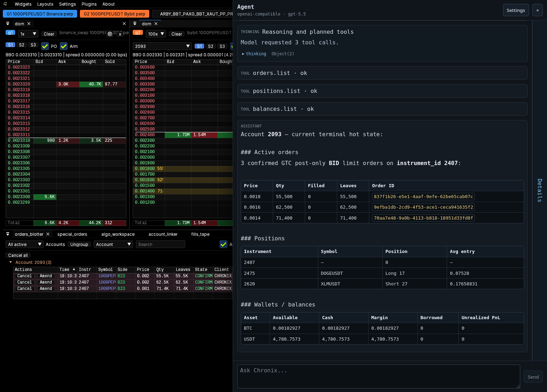
Task: Click Clear in the left dom panel
Action: [x=49, y=34]
